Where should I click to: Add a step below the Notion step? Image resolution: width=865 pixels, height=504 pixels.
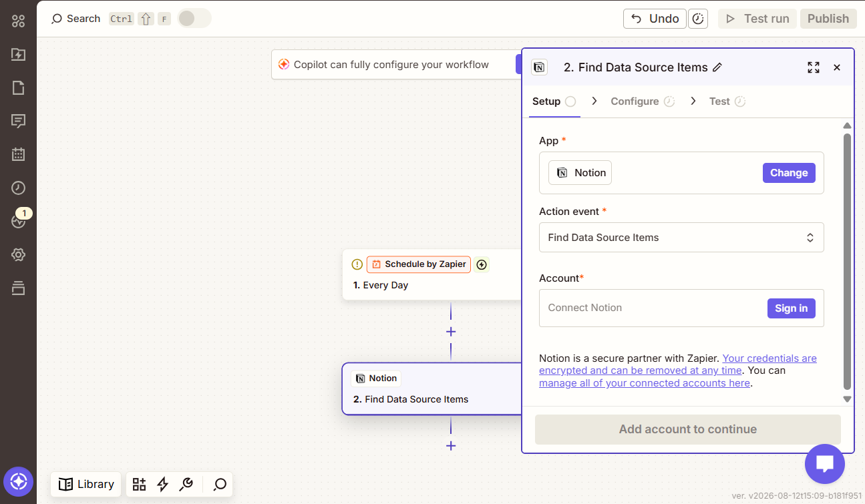click(x=451, y=446)
